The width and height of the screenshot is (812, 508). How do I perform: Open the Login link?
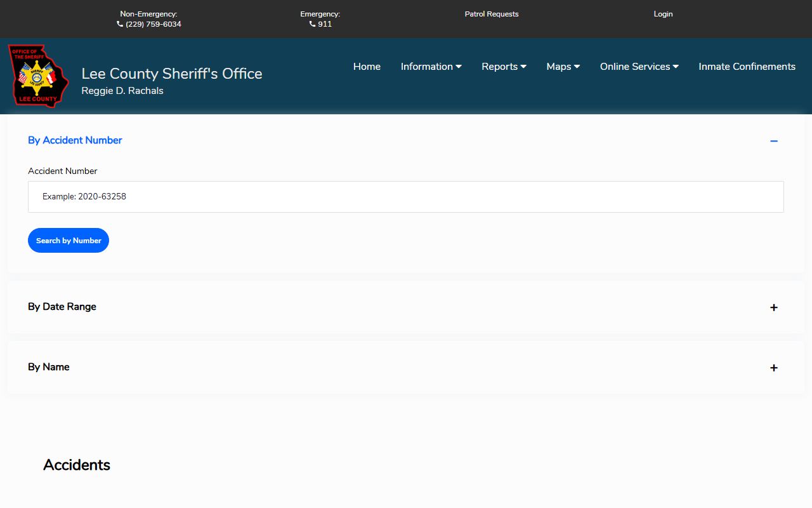[663, 14]
